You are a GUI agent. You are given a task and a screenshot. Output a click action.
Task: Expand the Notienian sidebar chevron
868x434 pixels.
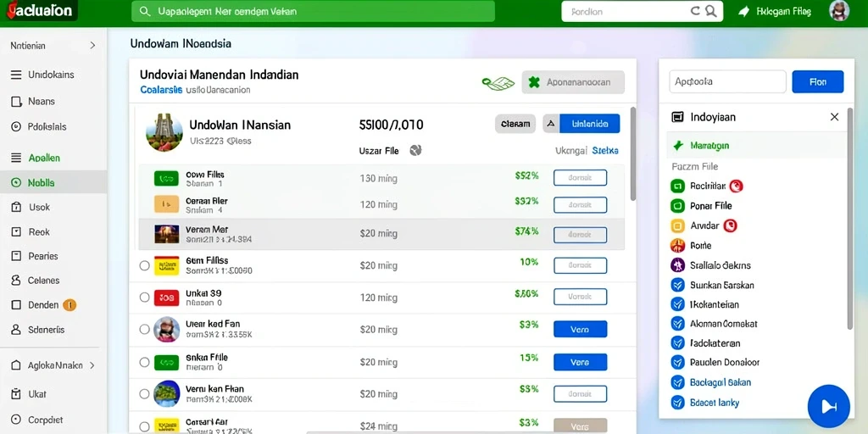[x=92, y=46]
